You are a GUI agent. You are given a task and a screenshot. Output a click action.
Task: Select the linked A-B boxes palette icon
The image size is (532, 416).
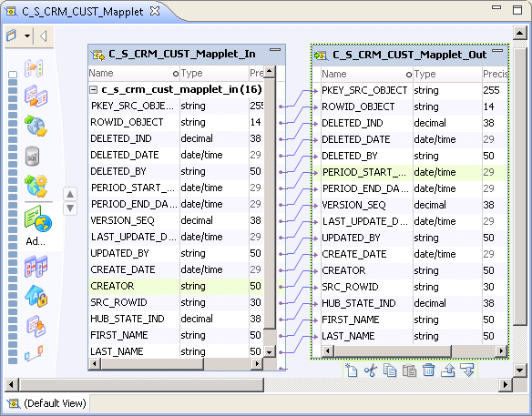34,353
